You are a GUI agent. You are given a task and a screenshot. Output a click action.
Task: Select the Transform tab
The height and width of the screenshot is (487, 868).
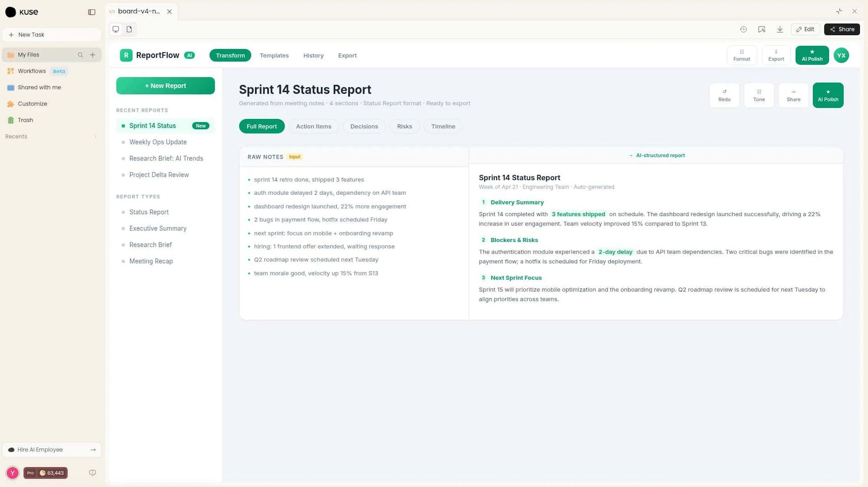point(230,55)
